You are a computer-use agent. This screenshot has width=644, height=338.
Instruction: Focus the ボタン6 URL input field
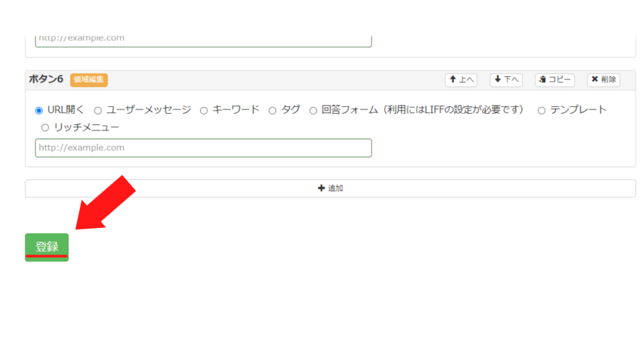[x=203, y=148]
